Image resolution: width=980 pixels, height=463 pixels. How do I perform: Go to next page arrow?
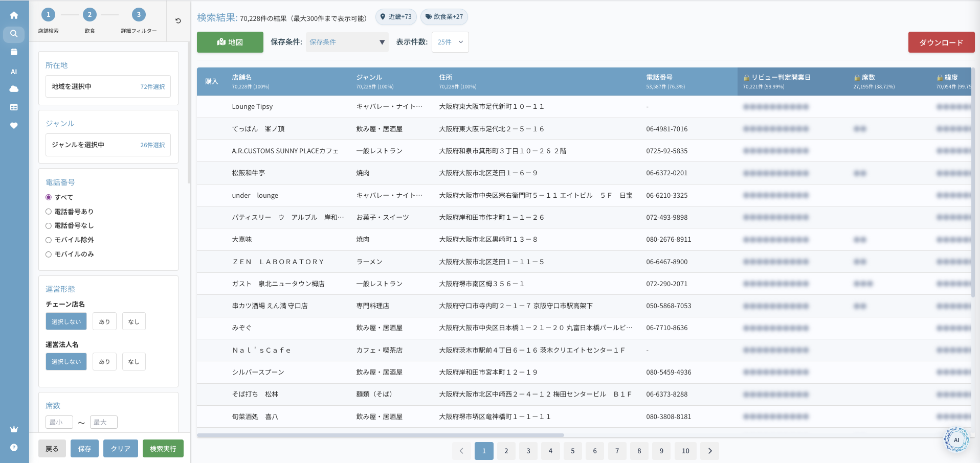(x=709, y=451)
